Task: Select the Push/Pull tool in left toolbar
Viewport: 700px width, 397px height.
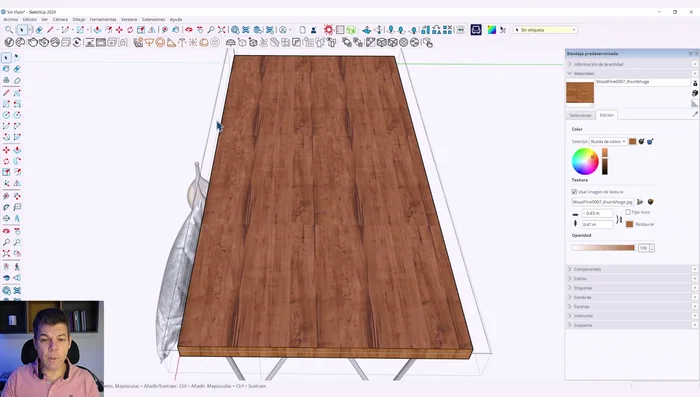Action: [17, 150]
